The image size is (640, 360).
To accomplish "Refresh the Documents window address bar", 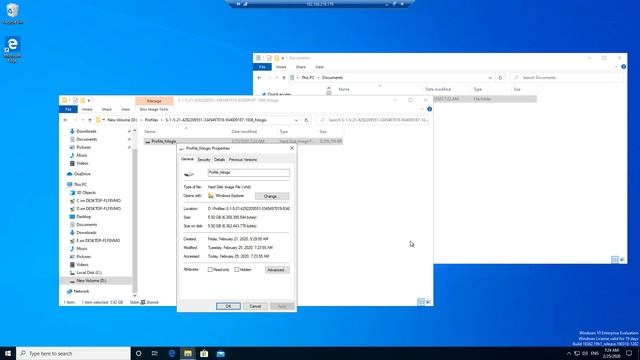I will point(500,78).
